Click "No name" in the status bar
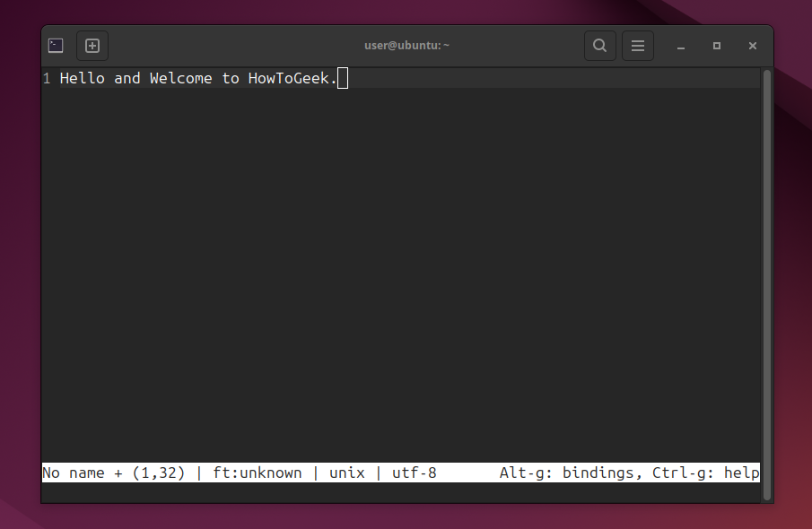Viewport: 812px width, 529px height. 73,473
